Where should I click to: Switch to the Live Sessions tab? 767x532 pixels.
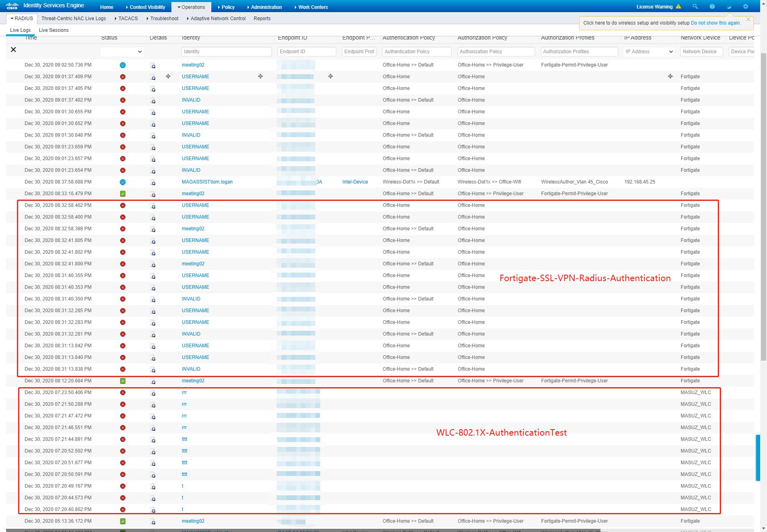54,30
